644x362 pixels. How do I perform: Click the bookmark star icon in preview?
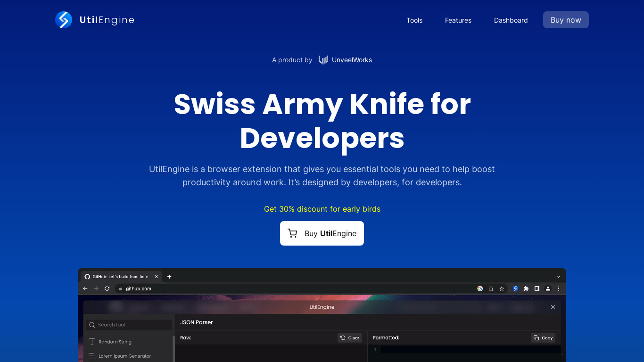coord(502,288)
